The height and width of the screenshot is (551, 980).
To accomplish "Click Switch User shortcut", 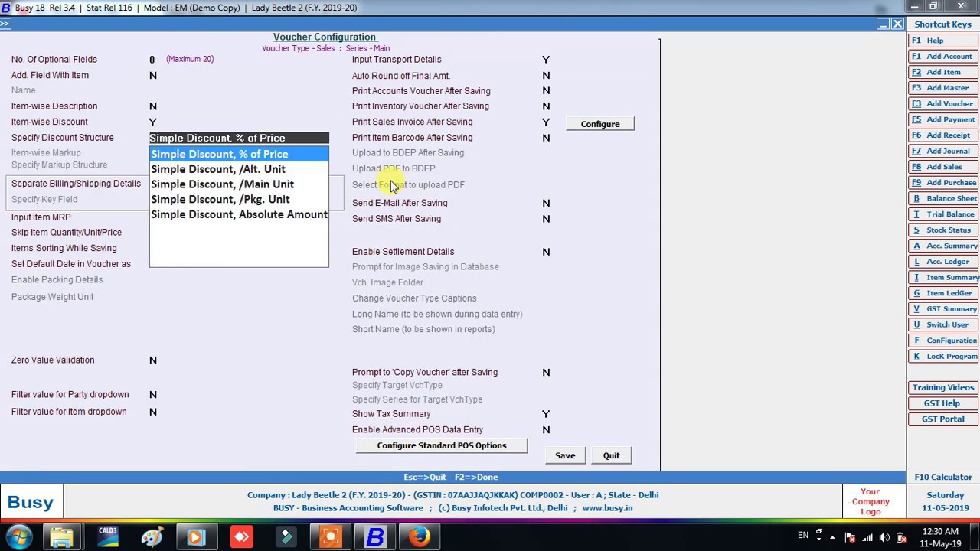I will tap(943, 325).
